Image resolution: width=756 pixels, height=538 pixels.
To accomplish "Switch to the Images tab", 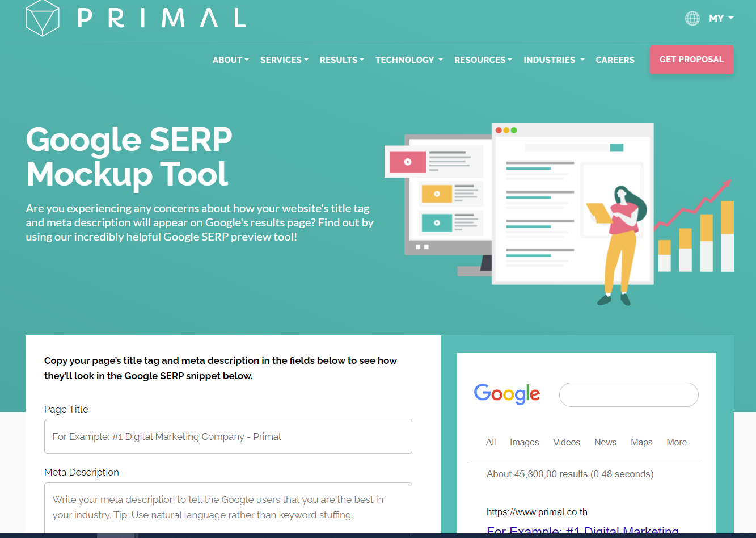I will tap(525, 442).
